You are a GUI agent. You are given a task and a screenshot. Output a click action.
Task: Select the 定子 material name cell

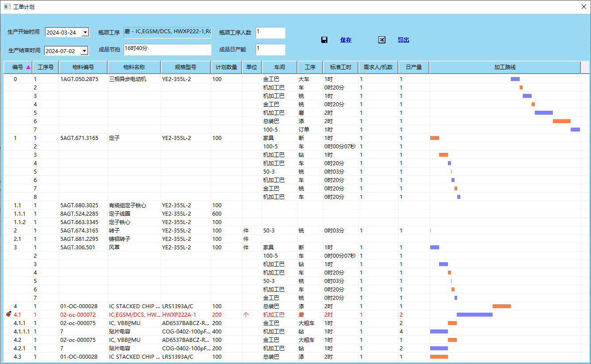point(134,138)
